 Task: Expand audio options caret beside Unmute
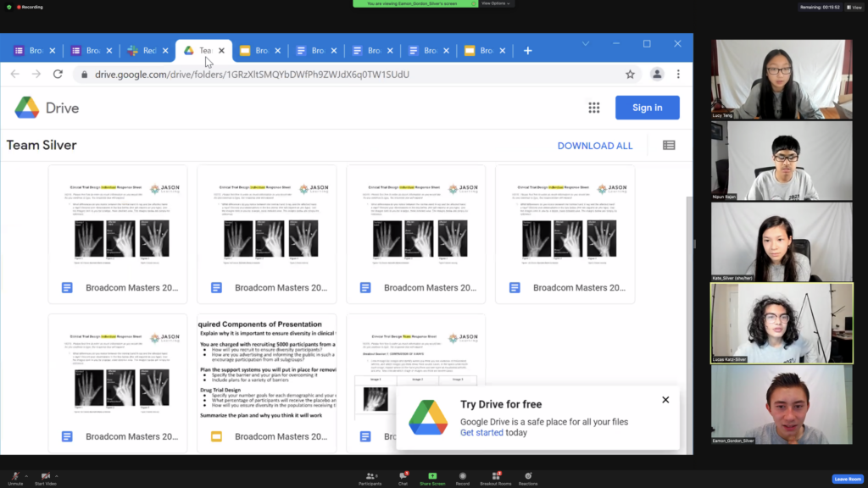26,476
